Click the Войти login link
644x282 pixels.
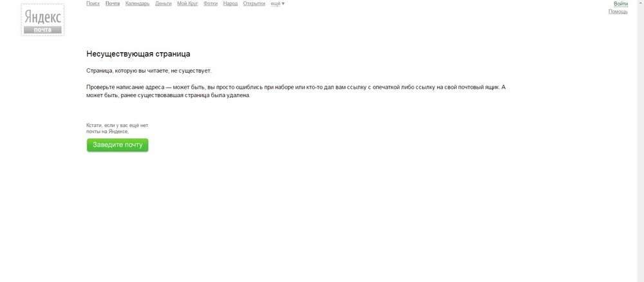pos(621,4)
